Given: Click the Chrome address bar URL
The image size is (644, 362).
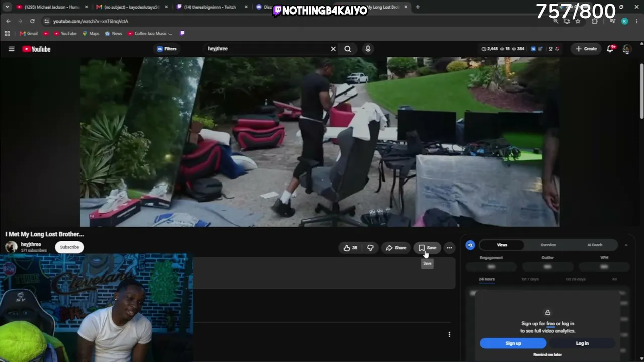Looking at the screenshot, I should click(91, 21).
